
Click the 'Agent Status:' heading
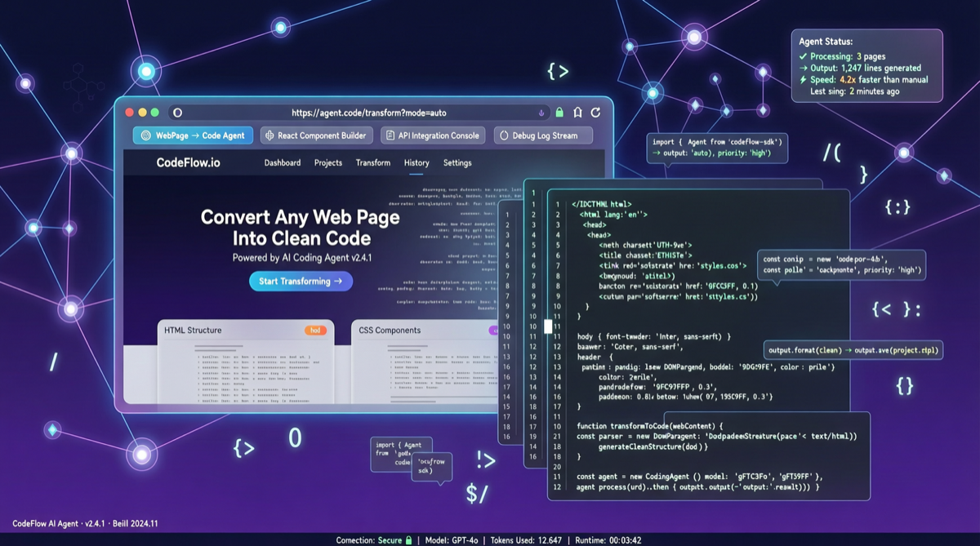tap(826, 42)
